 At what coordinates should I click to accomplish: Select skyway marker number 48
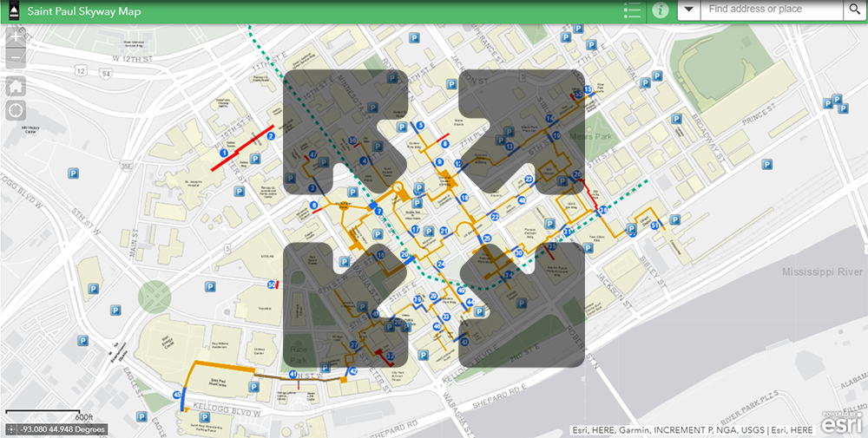click(x=522, y=200)
